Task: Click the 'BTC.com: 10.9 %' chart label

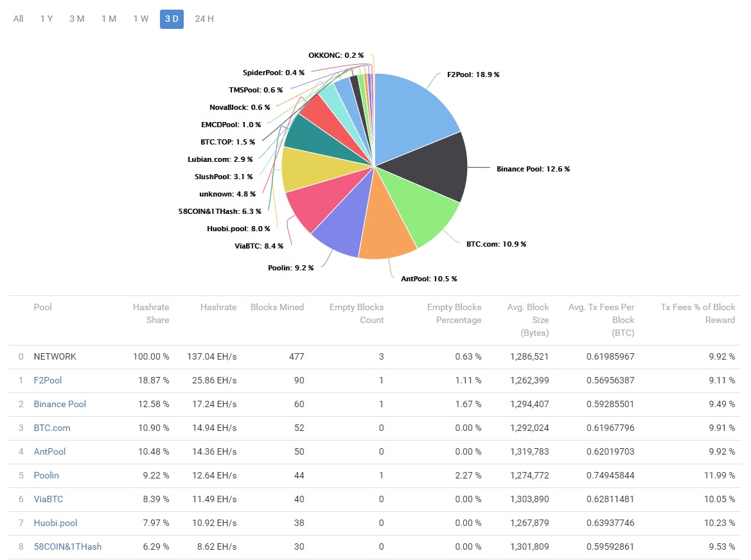Action: (x=496, y=244)
